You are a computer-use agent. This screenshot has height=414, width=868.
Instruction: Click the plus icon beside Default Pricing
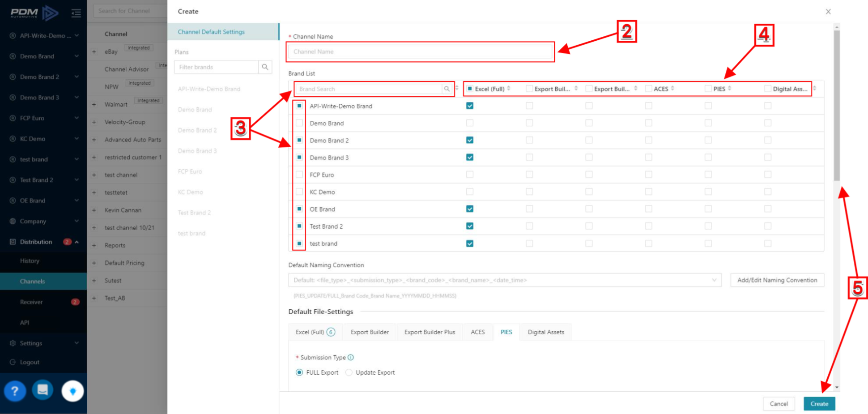(94, 263)
